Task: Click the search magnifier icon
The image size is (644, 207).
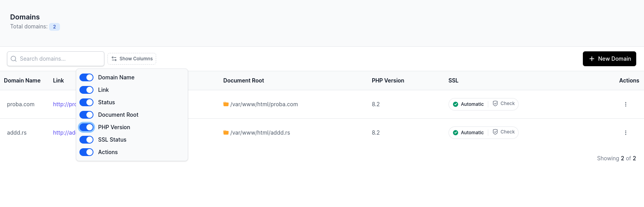Action: click(14, 59)
